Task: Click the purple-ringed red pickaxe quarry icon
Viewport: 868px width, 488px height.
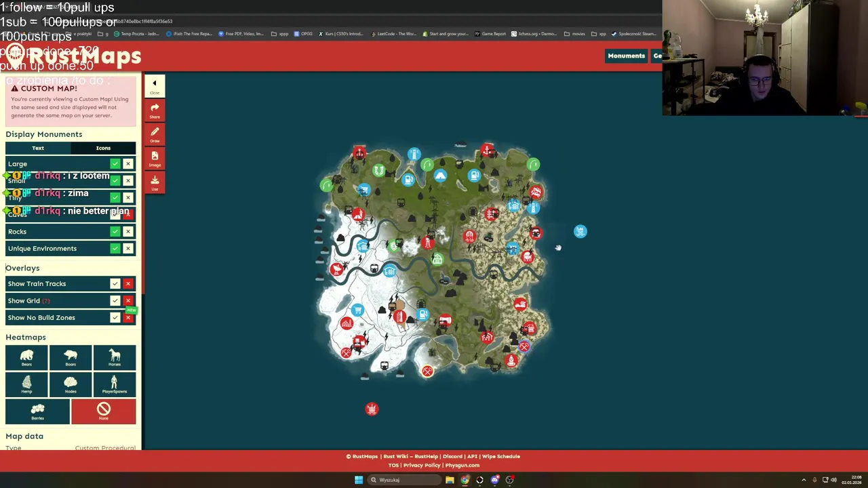Action: tap(524, 347)
